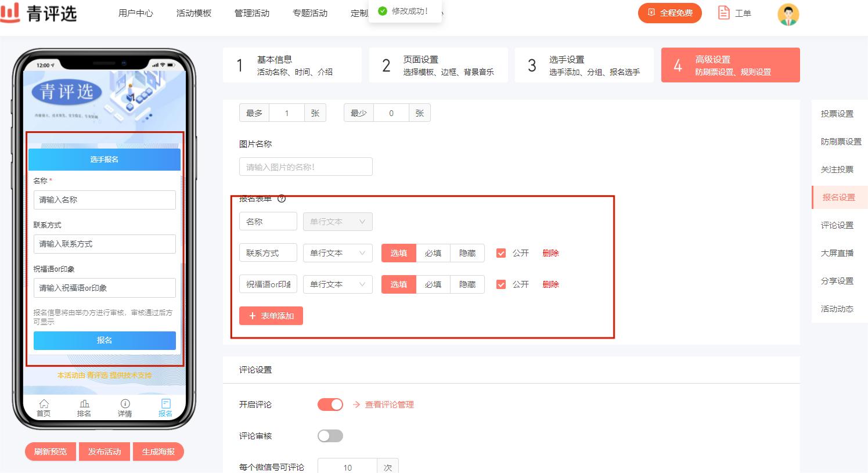Select the 报名 icon in phone preview
This screenshot has width=868, height=473.
[x=165, y=407]
